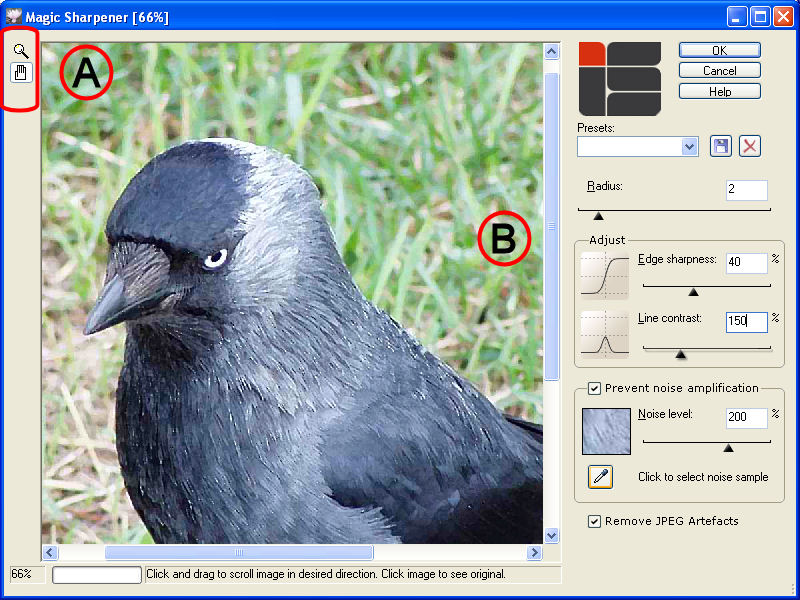
Task: Open the Presets dropdown list
Action: pos(689,146)
